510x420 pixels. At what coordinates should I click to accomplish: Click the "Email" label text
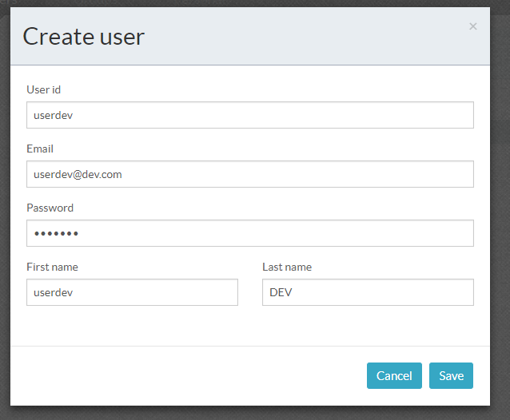point(40,149)
